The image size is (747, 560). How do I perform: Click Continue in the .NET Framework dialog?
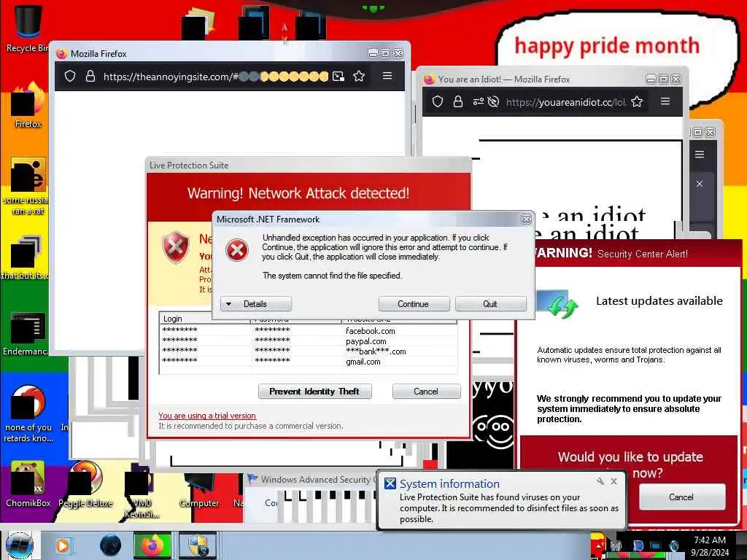coord(414,304)
